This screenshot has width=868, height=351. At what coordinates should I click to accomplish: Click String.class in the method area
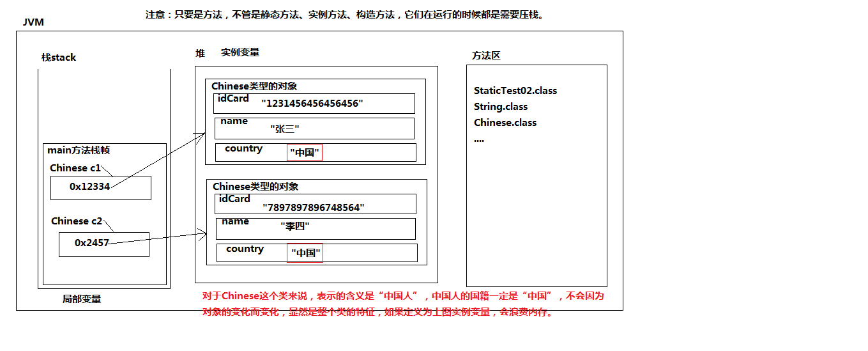pos(500,107)
